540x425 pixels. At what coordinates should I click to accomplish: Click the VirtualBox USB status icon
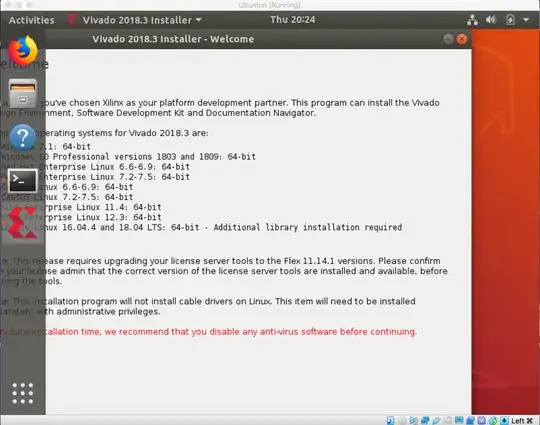click(436, 421)
